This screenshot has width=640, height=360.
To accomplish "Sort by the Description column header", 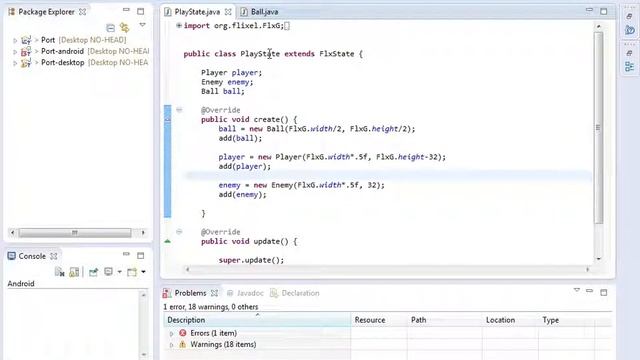I will click(257, 320).
